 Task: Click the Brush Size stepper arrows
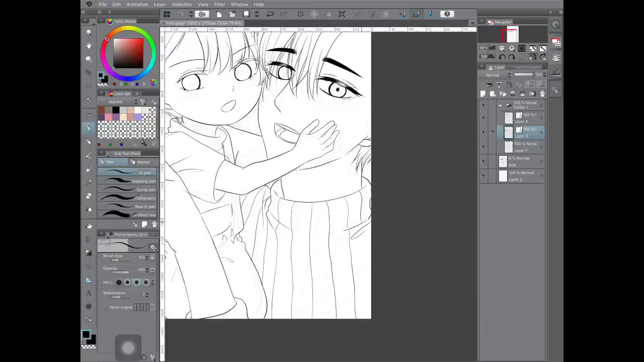point(147,257)
